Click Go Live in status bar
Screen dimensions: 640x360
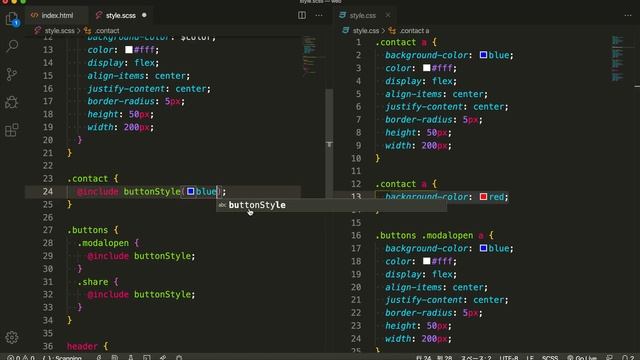(x=582, y=358)
